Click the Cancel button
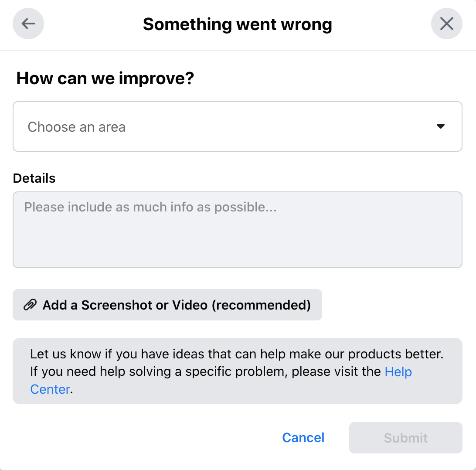Viewport: 476px width, 470px height. point(303,437)
